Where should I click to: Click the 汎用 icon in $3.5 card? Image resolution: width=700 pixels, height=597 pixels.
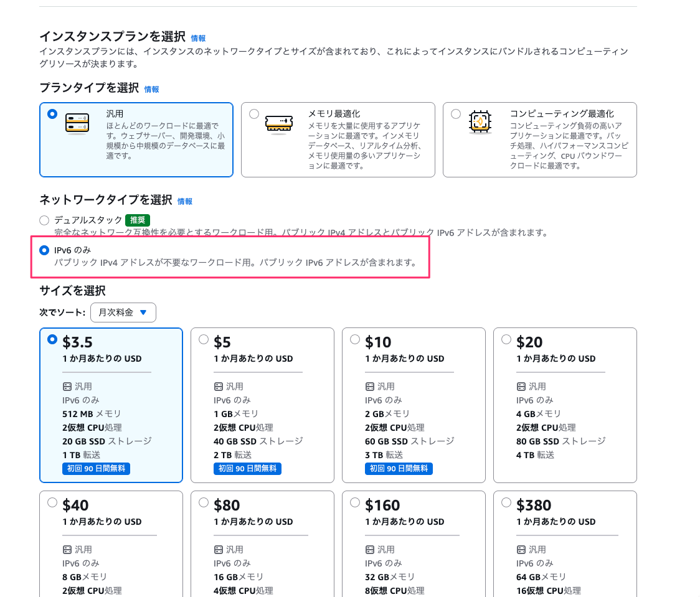click(x=67, y=387)
